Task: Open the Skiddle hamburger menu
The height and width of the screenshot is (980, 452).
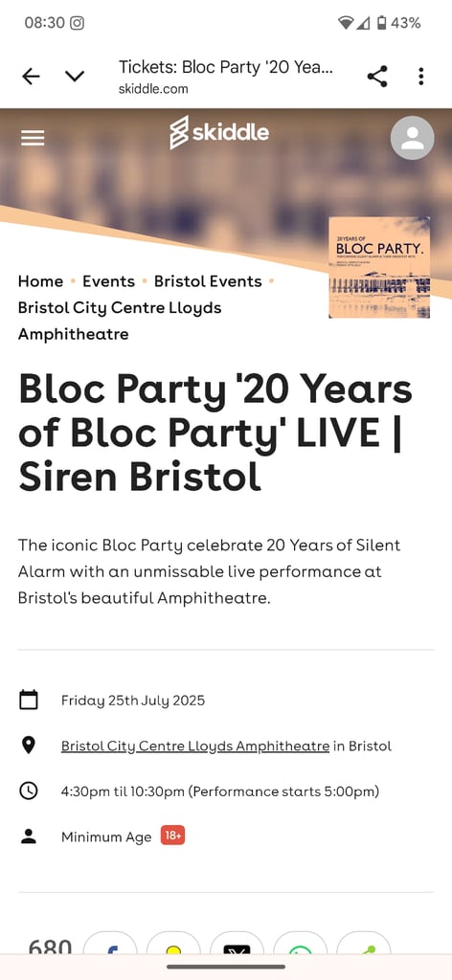Action: tap(33, 138)
